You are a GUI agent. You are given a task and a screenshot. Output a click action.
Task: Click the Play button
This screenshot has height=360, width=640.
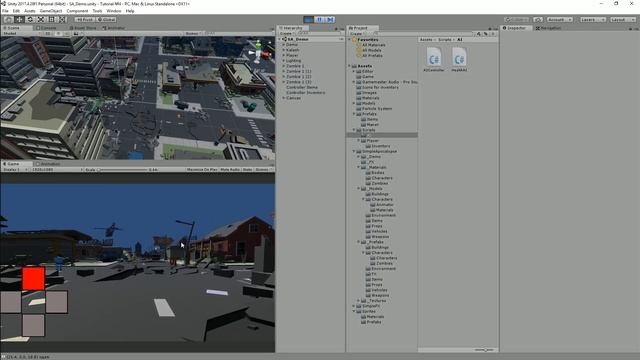[309, 19]
